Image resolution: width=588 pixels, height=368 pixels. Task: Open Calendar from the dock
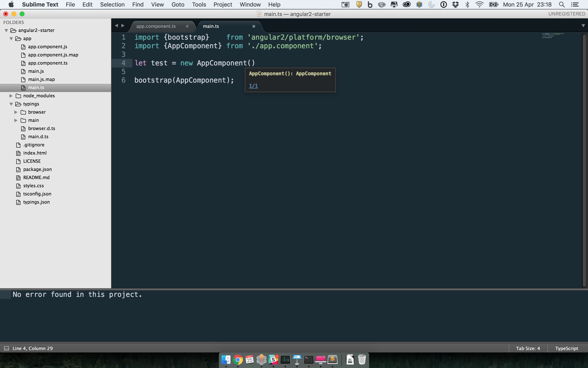(x=249, y=359)
